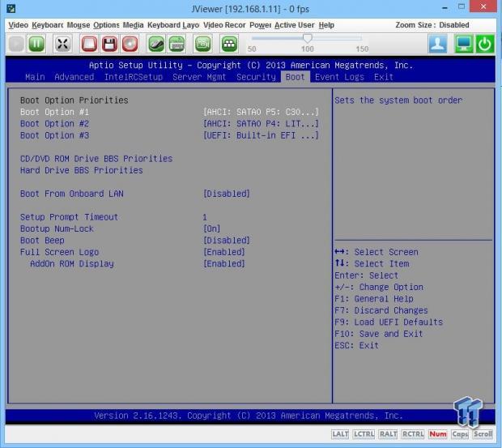Change AddOn ROM Display Enabled value
Viewport: 502px width, 448px height.
click(224, 264)
